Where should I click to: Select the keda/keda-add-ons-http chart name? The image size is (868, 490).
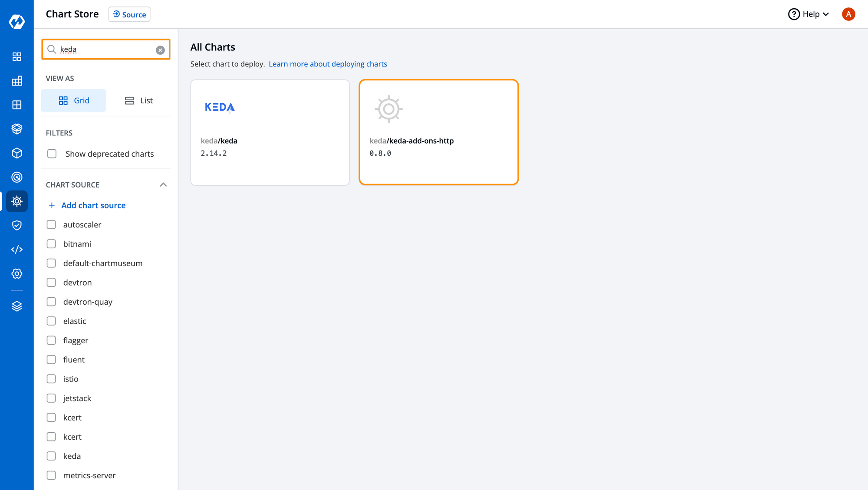411,141
